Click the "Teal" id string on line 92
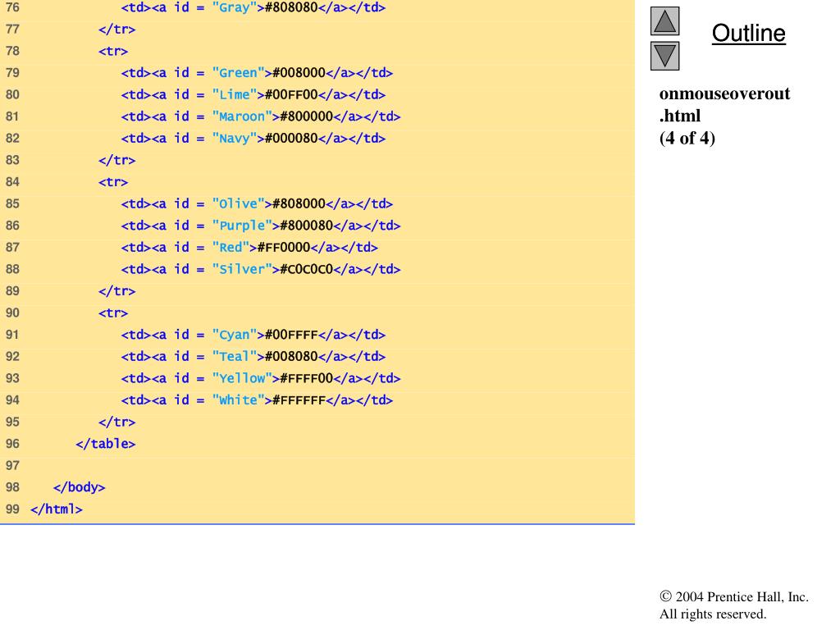840x630 pixels. [x=235, y=357]
